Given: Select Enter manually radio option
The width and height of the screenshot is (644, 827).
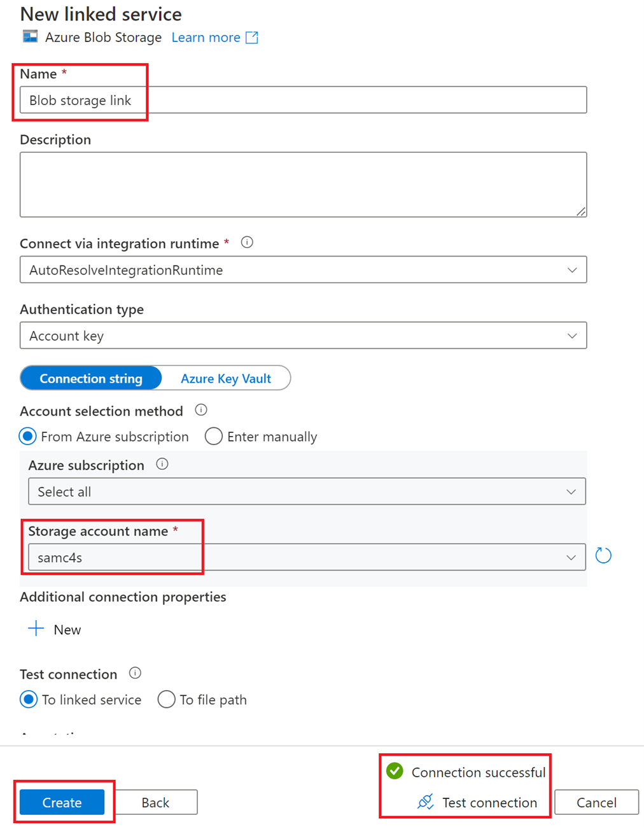Looking at the screenshot, I should pos(214,437).
